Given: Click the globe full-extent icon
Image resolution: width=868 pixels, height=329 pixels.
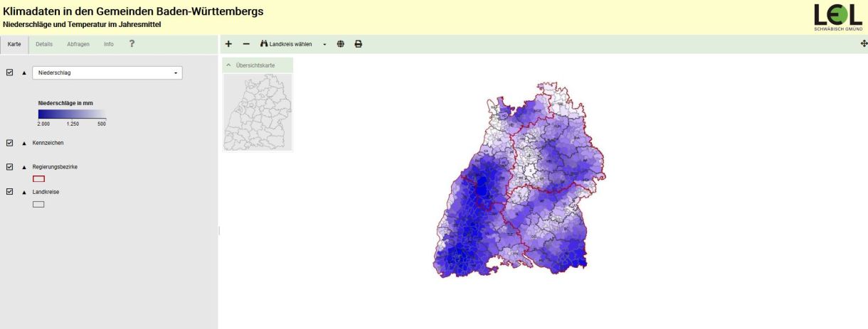Looking at the screenshot, I should point(341,44).
